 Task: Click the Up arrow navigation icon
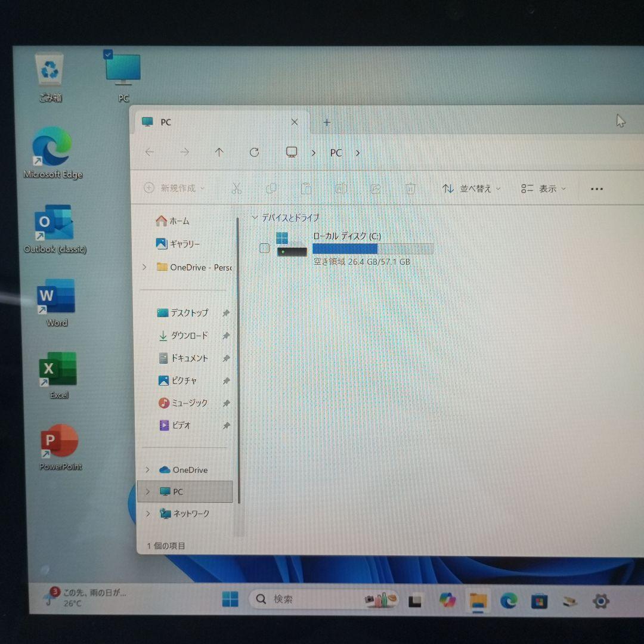219,153
